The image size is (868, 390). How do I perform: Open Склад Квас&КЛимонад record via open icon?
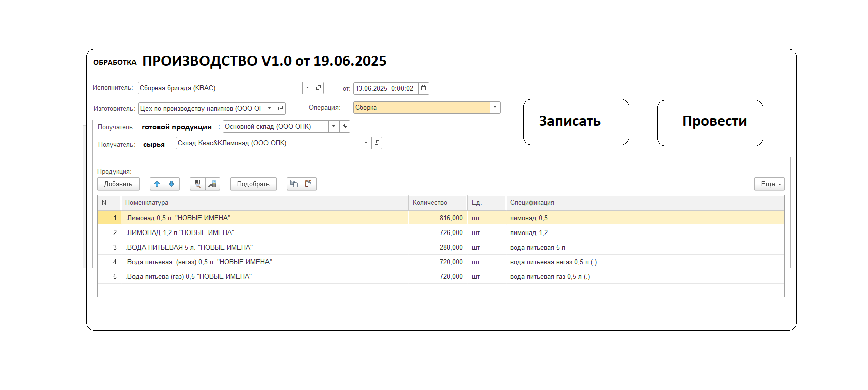[x=377, y=143]
